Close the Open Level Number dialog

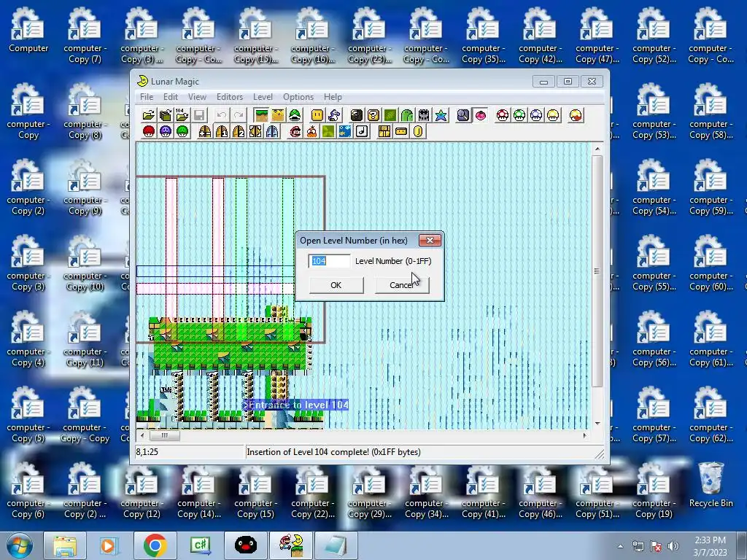tap(430, 240)
